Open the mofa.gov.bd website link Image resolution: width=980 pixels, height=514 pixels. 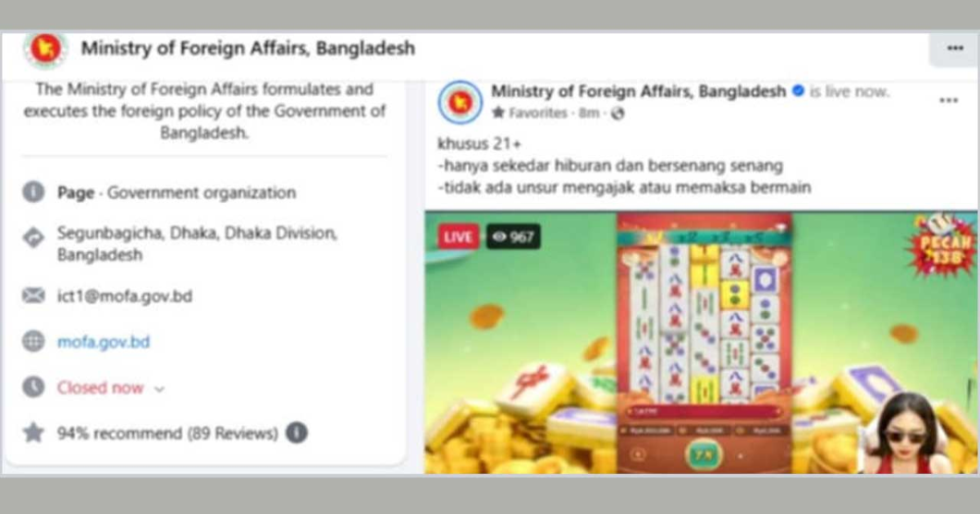pos(104,343)
